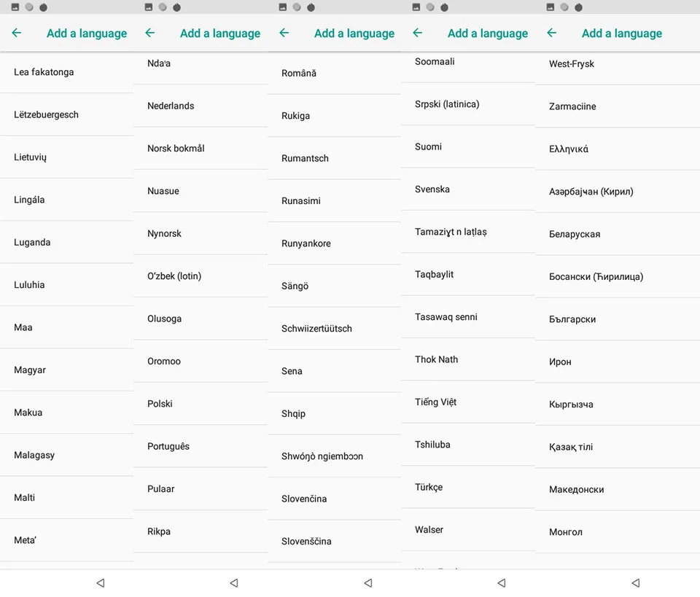Choose Nederlands from the list
This screenshot has height=597, width=700.
[201, 106]
